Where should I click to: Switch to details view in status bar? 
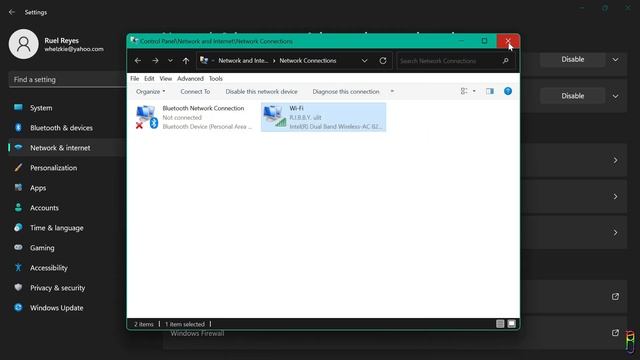[x=500, y=324]
